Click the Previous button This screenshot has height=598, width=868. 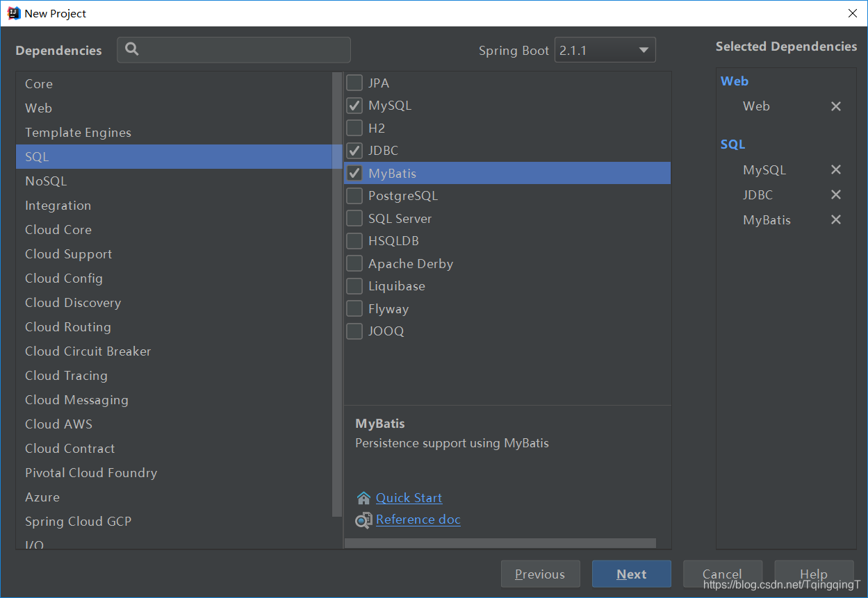540,574
